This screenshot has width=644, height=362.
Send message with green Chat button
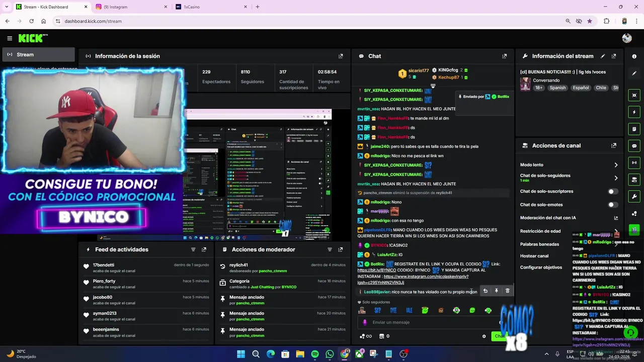[x=499, y=336]
